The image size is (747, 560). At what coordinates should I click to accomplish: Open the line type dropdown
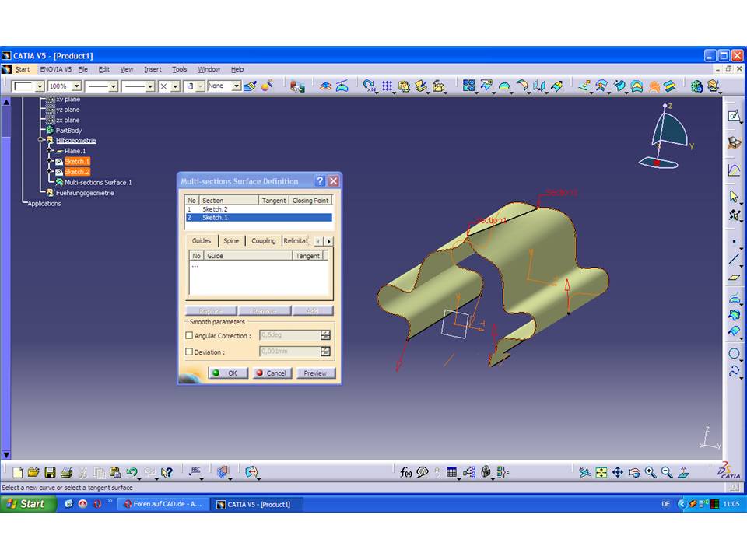(150, 86)
